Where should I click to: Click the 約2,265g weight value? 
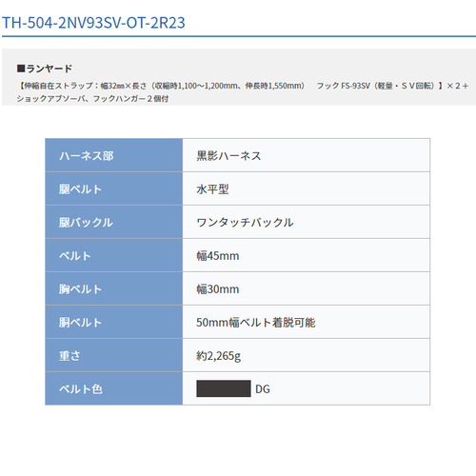(x=219, y=356)
